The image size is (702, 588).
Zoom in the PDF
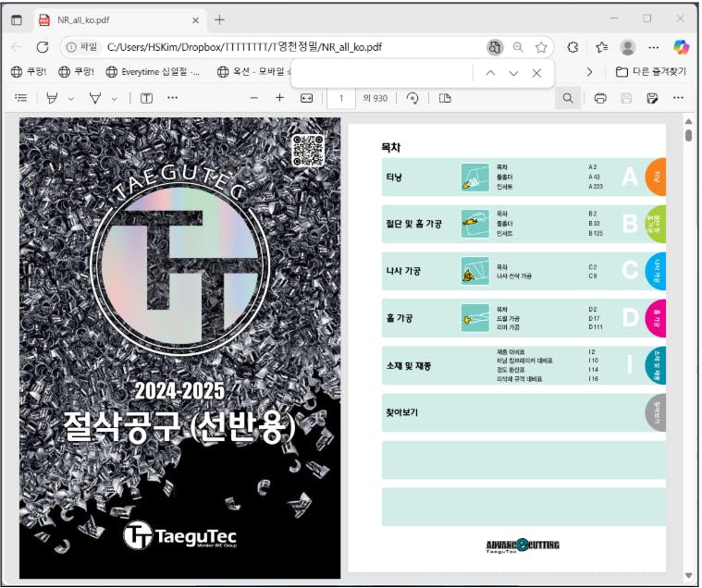279,98
